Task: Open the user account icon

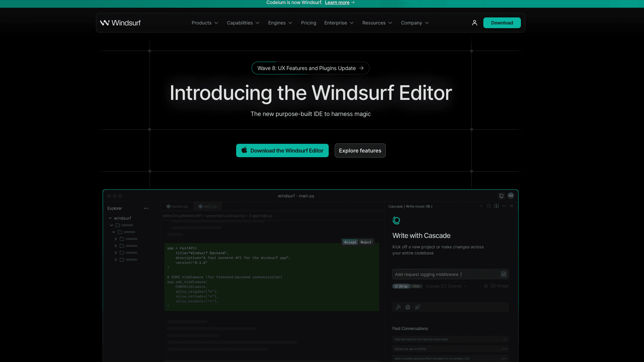Action: pos(474,23)
